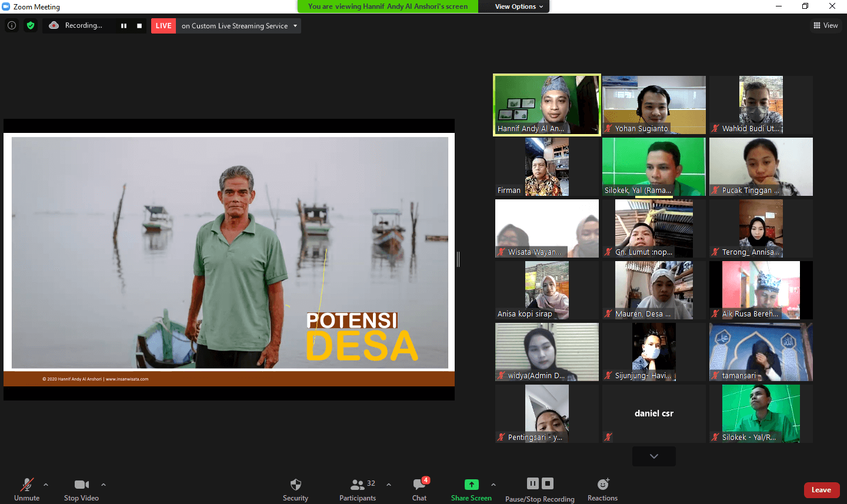Unmute the microphone
Image resolution: width=847 pixels, height=504 pixels.
pyautogui.click(x=26, y=489)
